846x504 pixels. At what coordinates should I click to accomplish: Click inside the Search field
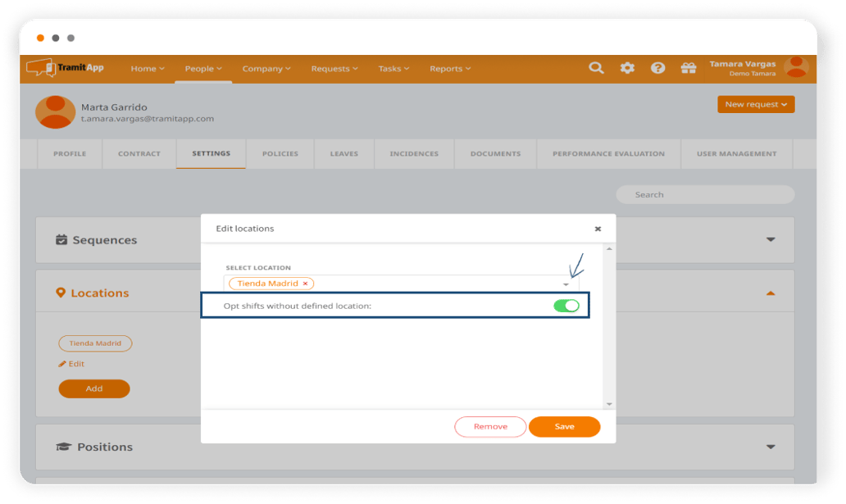coord(704,194)
